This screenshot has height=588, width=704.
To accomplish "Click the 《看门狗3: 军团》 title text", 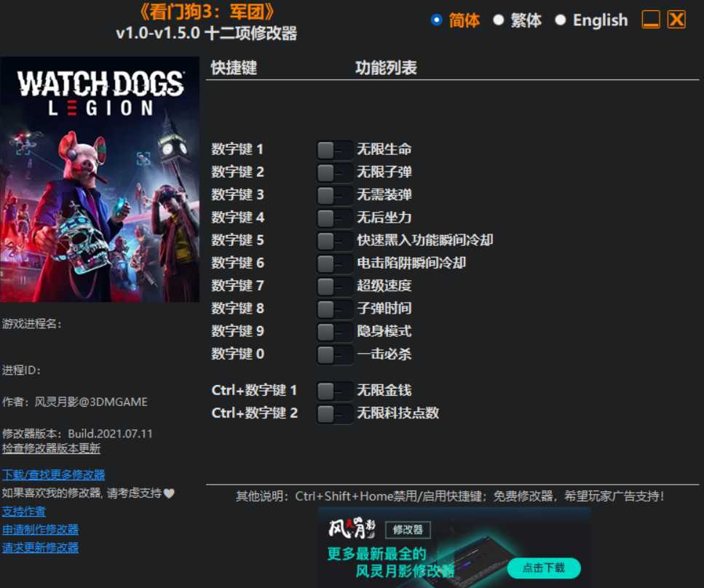I will 207,12.
